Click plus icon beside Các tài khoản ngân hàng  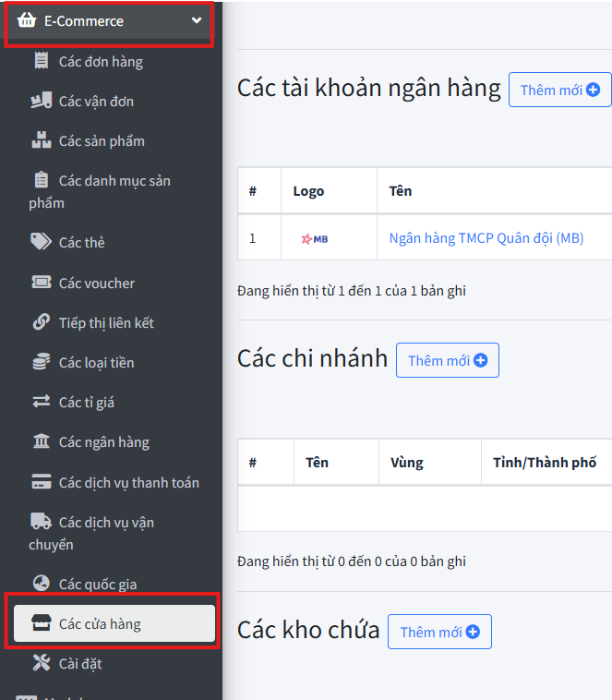[593, 90]
